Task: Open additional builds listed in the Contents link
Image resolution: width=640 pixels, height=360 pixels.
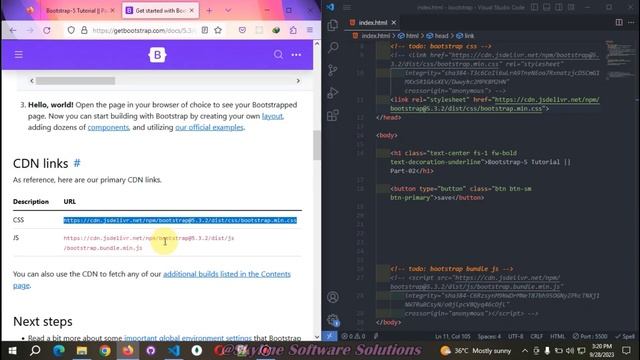Action: (227, 274)
